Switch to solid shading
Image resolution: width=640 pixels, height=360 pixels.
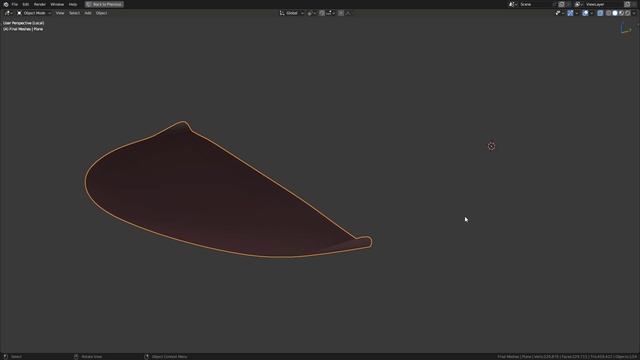pos(615,13)
